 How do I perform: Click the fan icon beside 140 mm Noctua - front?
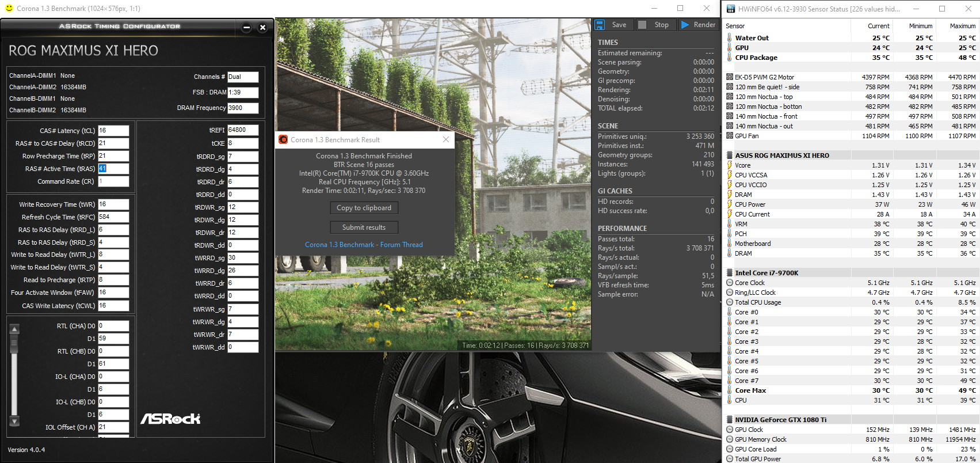tap(730, 116)
